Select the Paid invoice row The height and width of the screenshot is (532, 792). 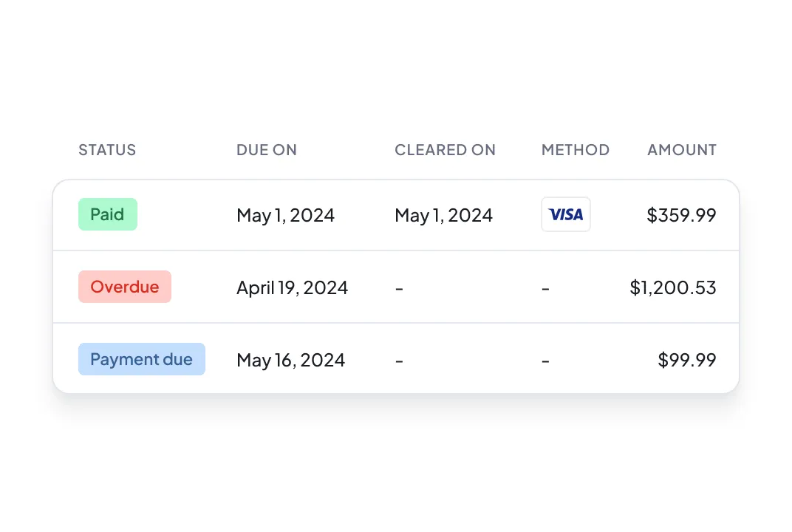point(396,215)
